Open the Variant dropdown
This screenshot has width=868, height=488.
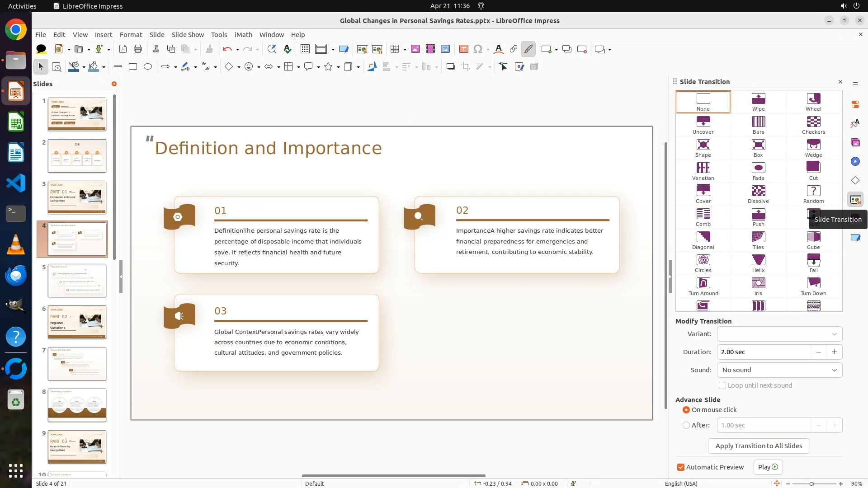coord(779,334)
